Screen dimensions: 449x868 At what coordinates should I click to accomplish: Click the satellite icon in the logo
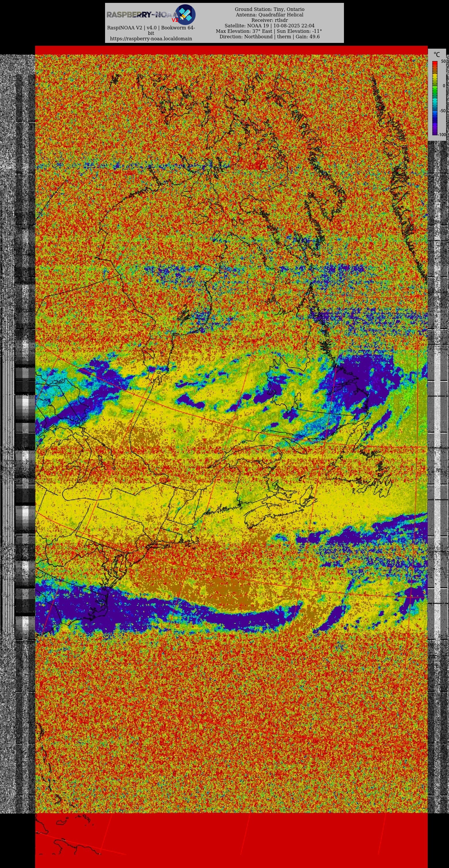click(185, 14)
